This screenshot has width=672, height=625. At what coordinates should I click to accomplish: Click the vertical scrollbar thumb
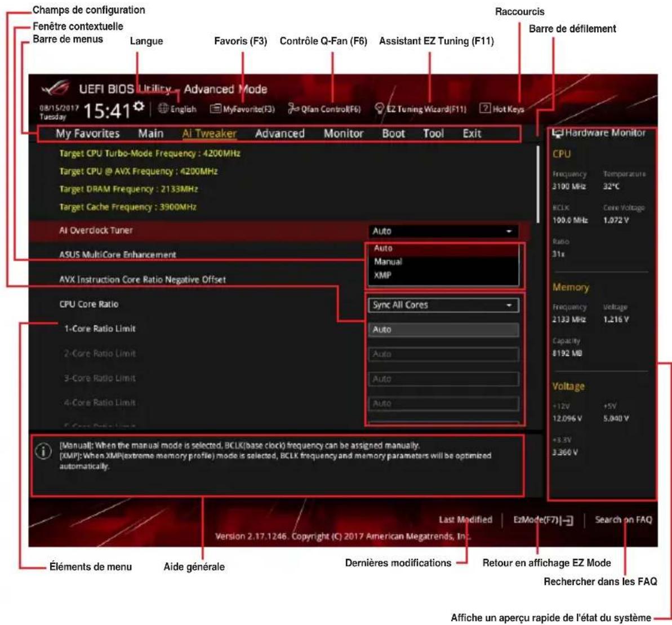[x=538, y=184]
